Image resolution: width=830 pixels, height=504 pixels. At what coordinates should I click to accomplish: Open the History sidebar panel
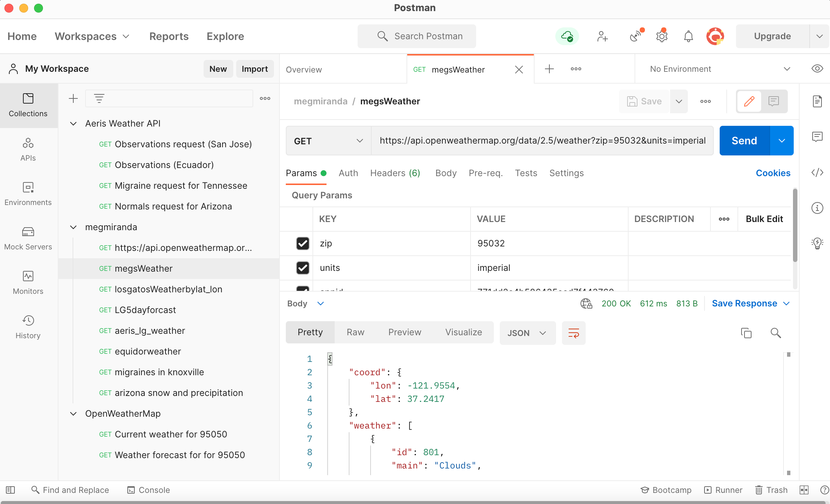28,327
